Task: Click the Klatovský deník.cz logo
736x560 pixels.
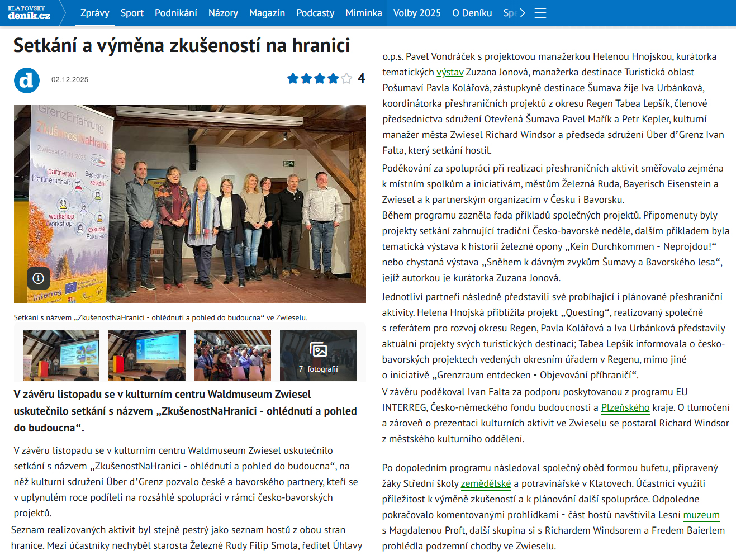Action: coord(29,13)
